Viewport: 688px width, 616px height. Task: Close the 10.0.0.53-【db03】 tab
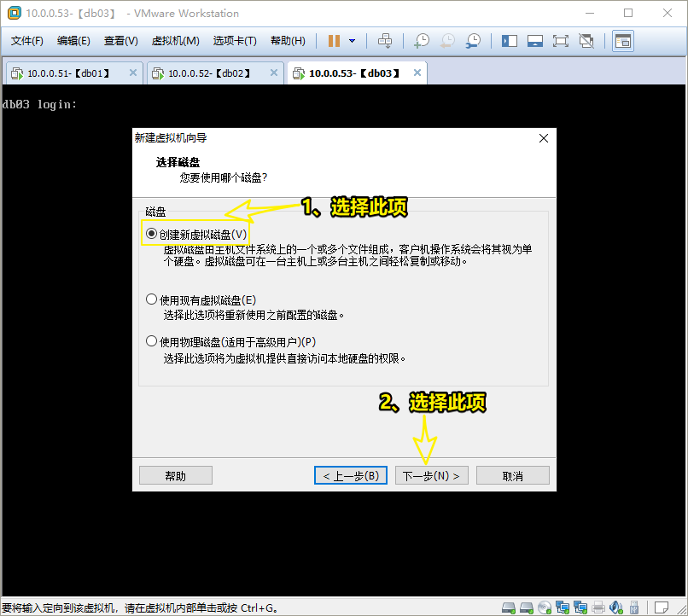(417, 73)
